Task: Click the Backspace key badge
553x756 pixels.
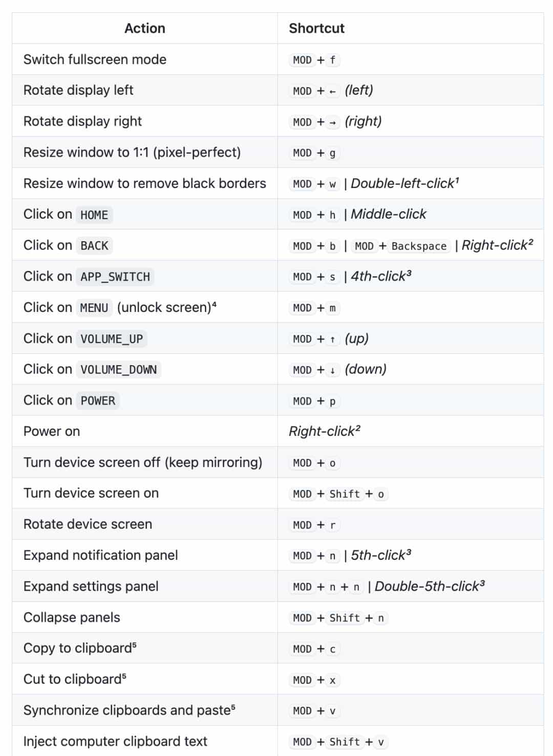Action: pos(419,246)
